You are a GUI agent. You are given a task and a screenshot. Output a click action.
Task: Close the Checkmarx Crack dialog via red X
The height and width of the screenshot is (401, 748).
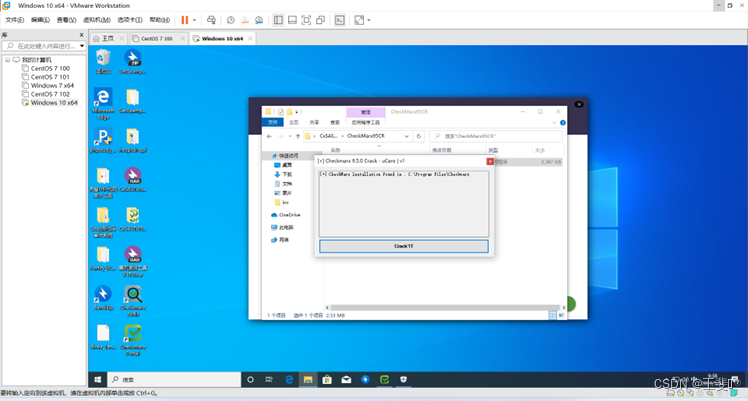(490, 161)
